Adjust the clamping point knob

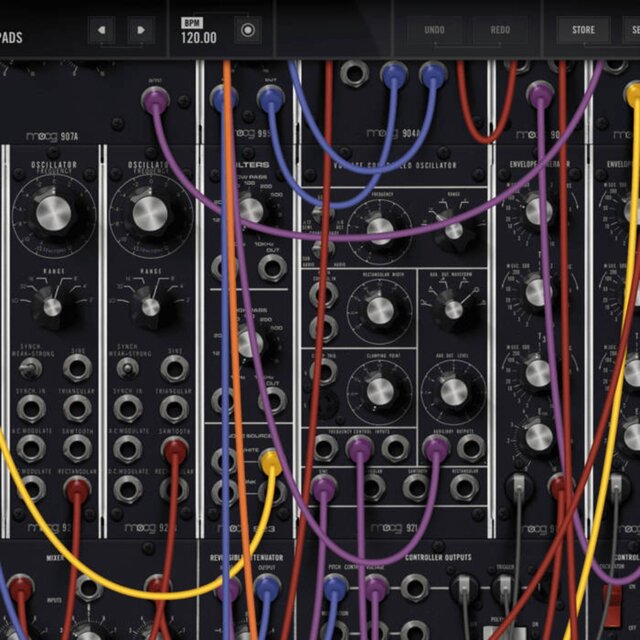click(380, 391)
